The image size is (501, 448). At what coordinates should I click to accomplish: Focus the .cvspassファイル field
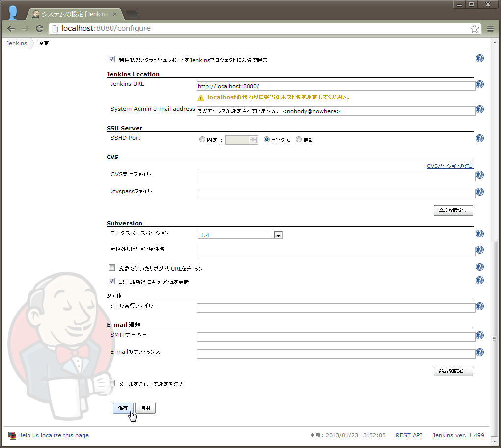pyautogui.click(x=336, y=194)
